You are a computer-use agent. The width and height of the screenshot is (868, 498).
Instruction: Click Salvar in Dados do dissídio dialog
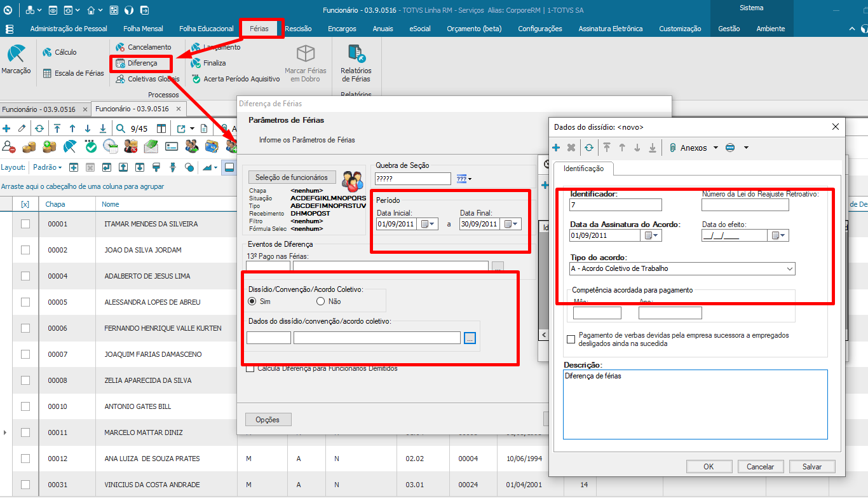[x=812, y=466]
